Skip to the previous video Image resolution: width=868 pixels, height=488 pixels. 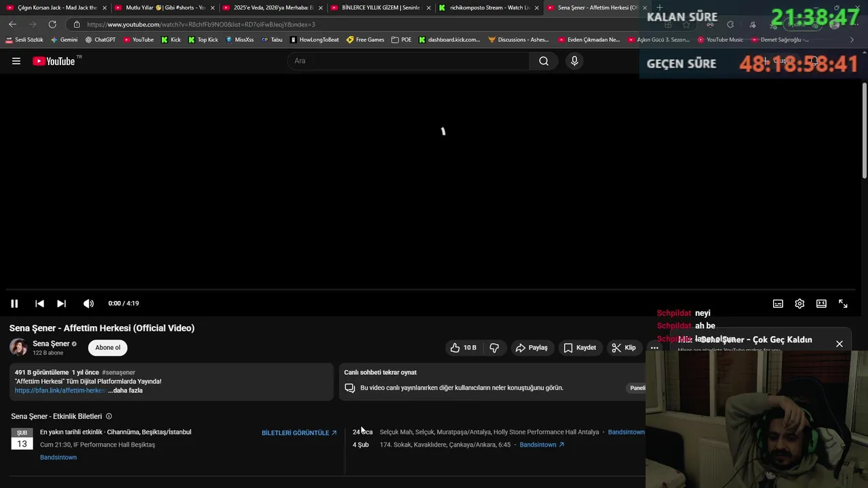[39, 304]
